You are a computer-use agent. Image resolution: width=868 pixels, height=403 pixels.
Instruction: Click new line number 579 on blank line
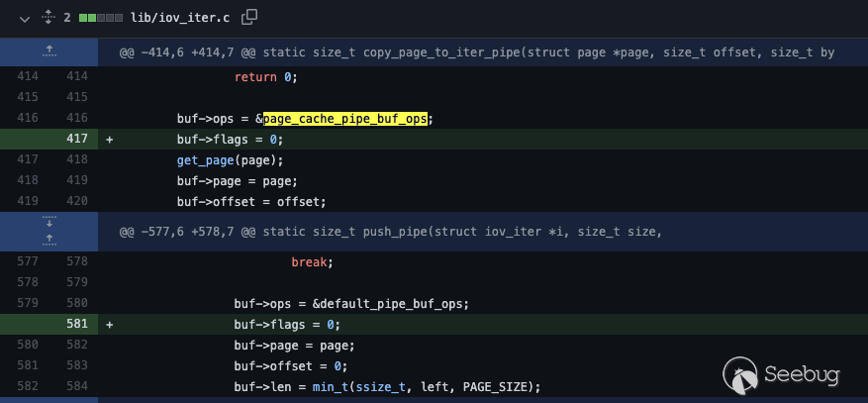pyautogui.click(x=77, y=282)
